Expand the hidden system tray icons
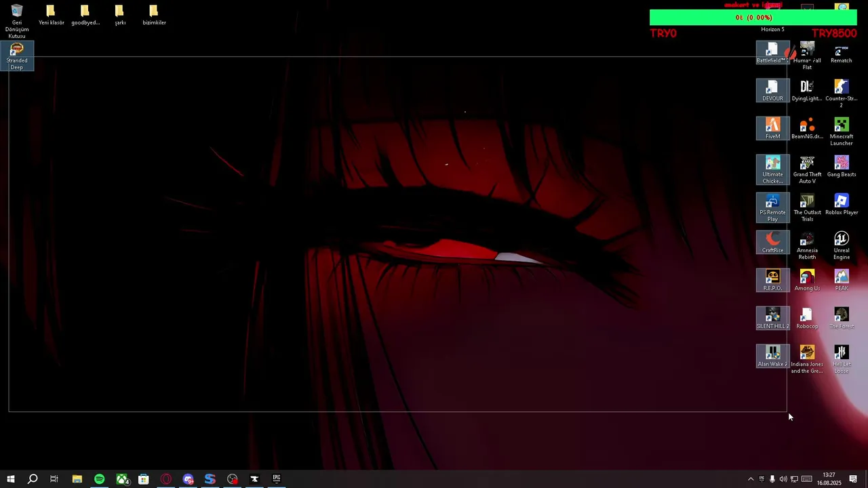The height and width of the screenshot is (488, 868). 750,479
